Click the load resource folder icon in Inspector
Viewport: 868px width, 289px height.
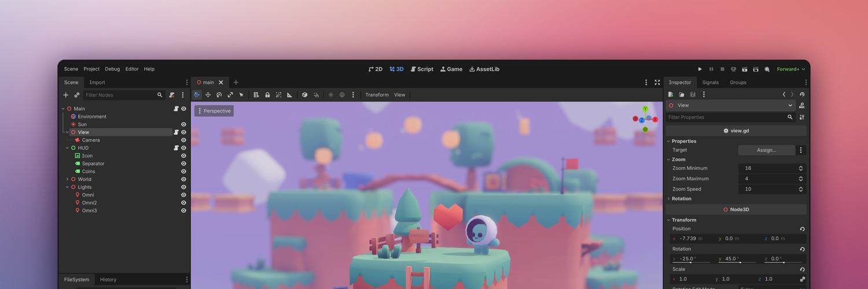682,94
